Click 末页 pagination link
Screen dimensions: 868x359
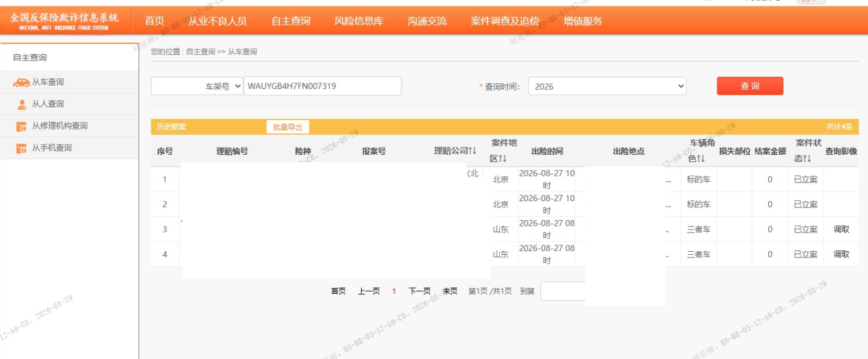(450, 291)
